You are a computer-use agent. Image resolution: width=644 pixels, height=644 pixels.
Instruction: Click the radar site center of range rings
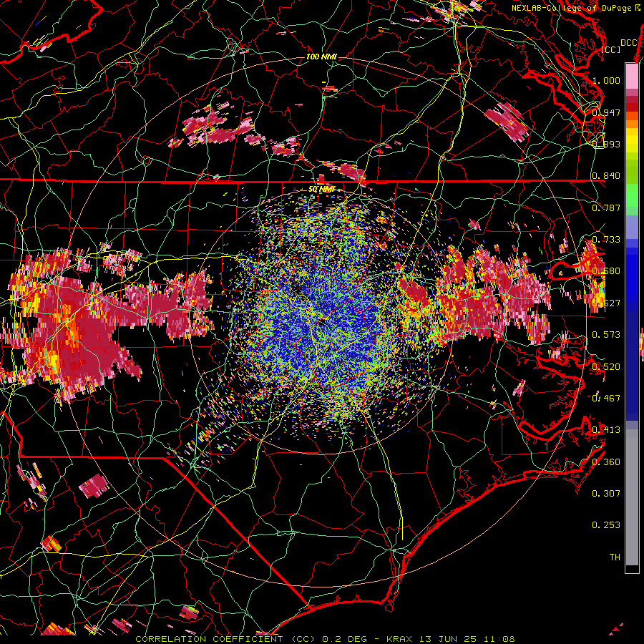(x=321, y=323)
